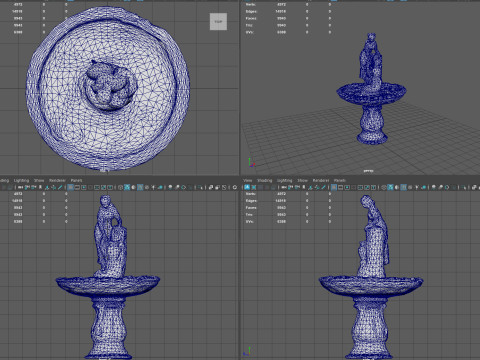The width and height of the screenshot is (480, 360).
Task: Open Grease Pencil in bottom-right viewport toolbar
Action: pos(323,187)
